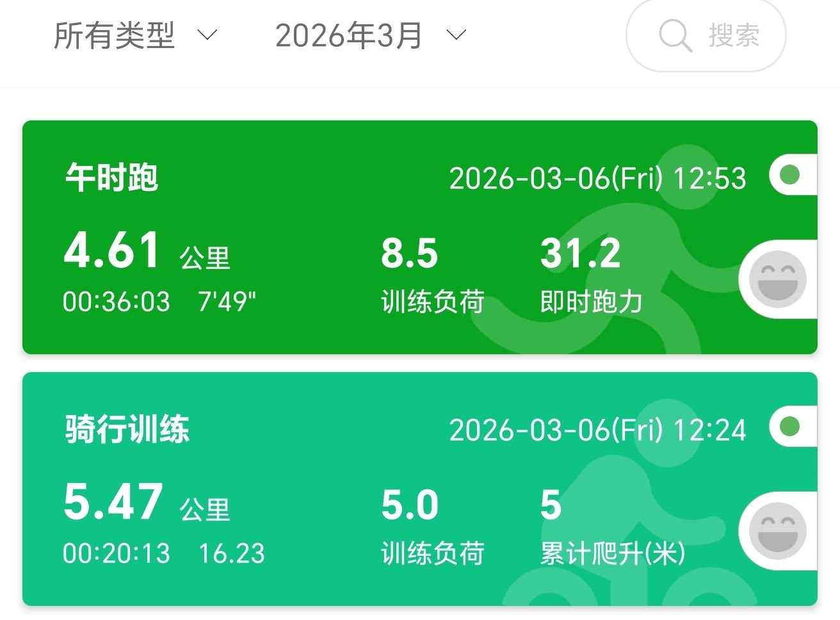840x620 pixels.
Task: Click into the 搜索 search field
Action: [x=706, y=35]
